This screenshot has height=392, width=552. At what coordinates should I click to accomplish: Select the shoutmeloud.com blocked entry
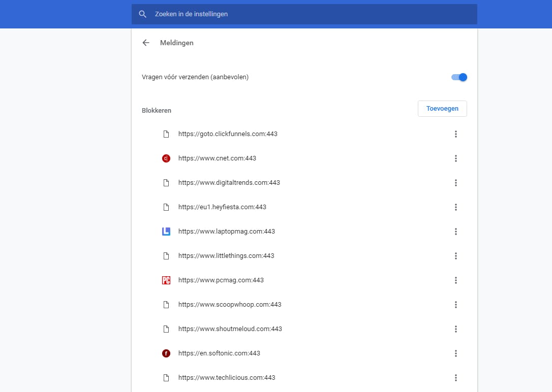(230, 329)
